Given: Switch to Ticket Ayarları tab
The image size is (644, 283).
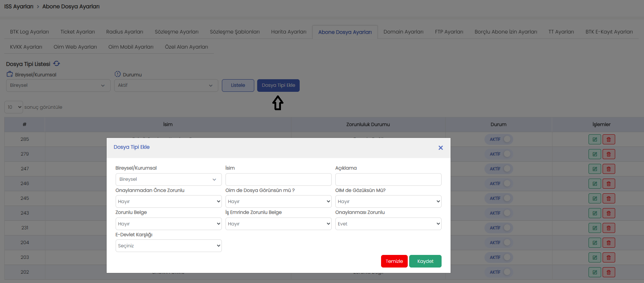Looking at the screenshot, I should pyautogui.click(x=78, y=32).
